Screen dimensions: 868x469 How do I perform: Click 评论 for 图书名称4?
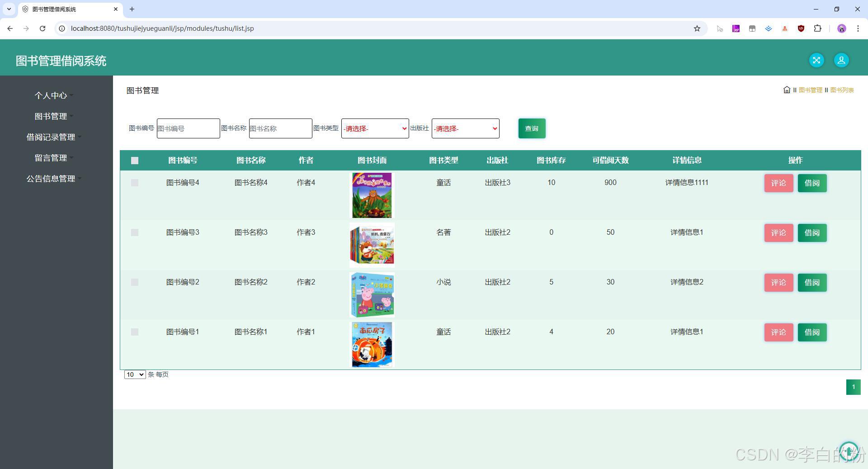coord(778,183)
